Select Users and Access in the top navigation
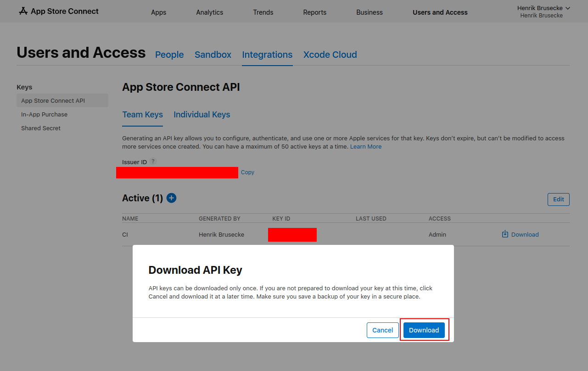 440,12
